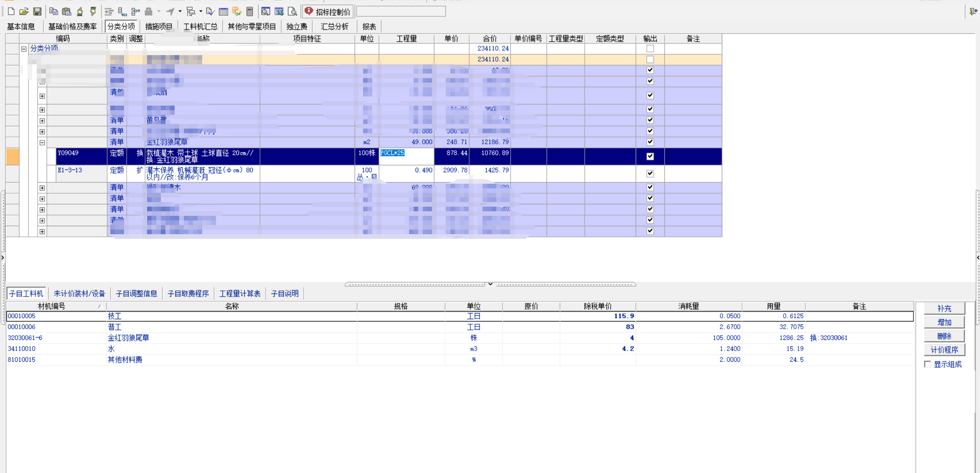
Task: Uncheck output checkbox in the last table row
Action: pos(650,231)
